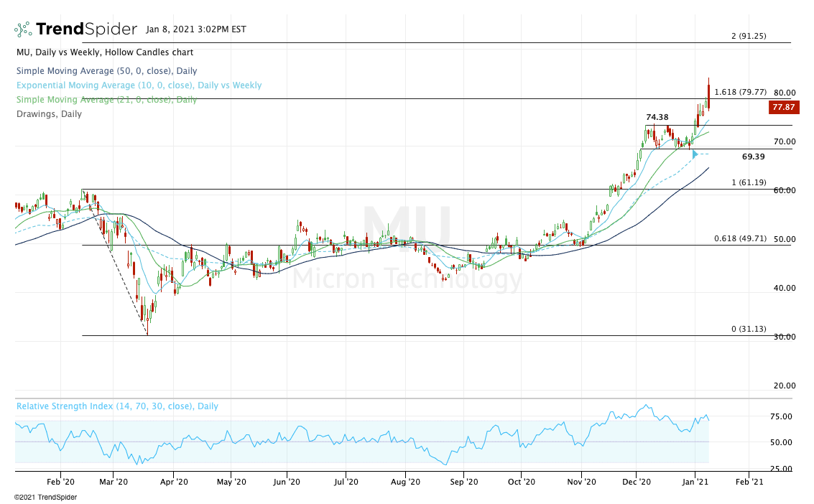Select the 1.618 (79.77) Fibonacci label

point(740,92)
